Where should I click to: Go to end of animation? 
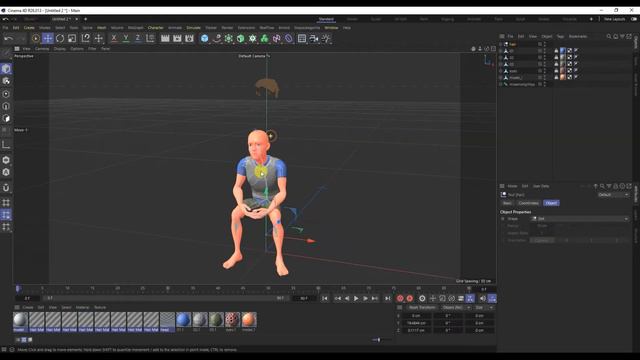387,298
